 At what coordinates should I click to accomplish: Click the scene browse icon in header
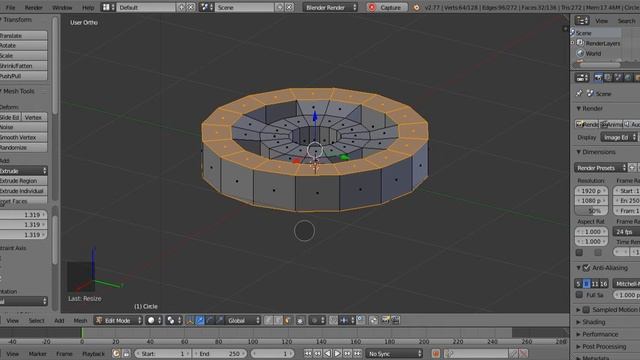206,7
